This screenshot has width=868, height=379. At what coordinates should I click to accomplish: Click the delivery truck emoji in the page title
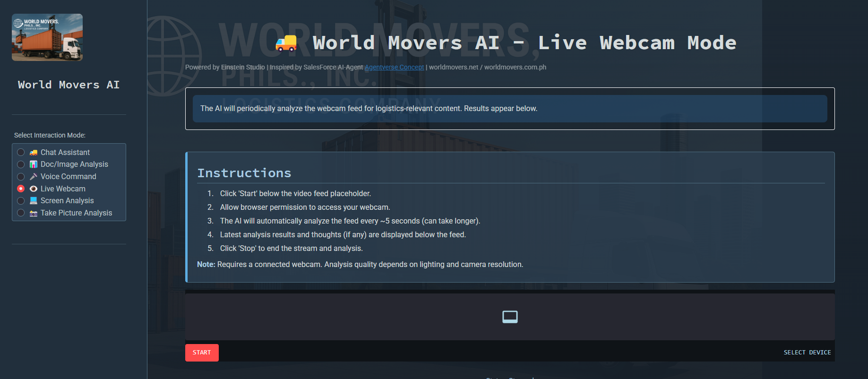pos(286,43)
